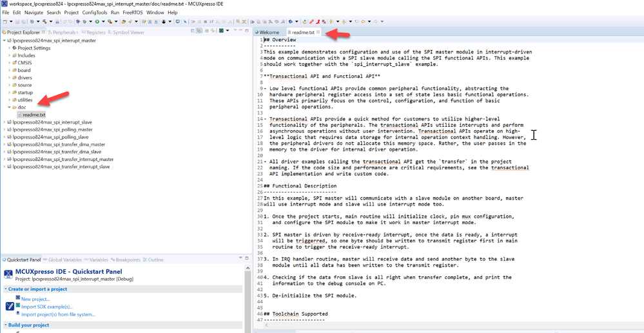Click the red K toolbar icon
The width and height of the screenshot is (644, 333).
pos(324,21)
